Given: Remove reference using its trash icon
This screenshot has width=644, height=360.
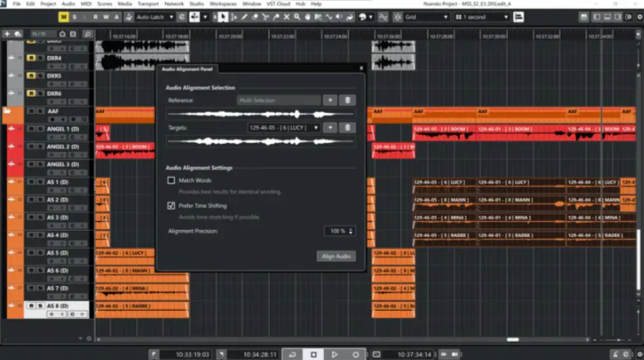Looking at the screenshot, I should click(347, 101).
